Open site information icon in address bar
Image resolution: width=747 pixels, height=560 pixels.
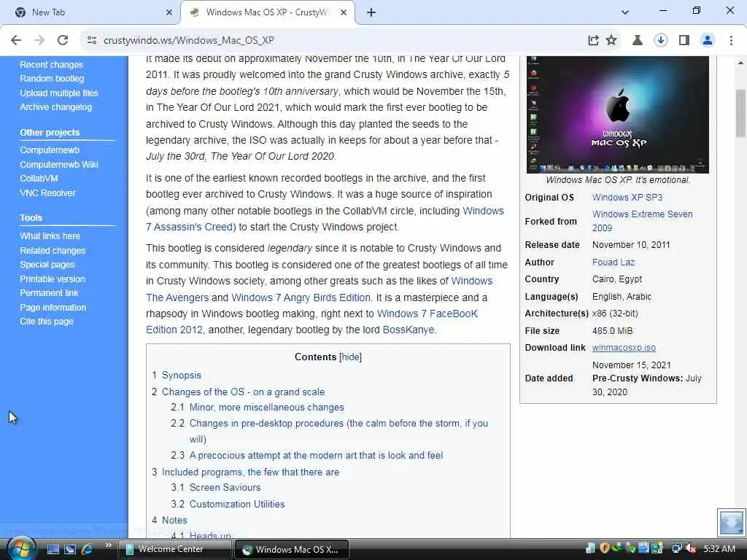(x=92, y=41)
